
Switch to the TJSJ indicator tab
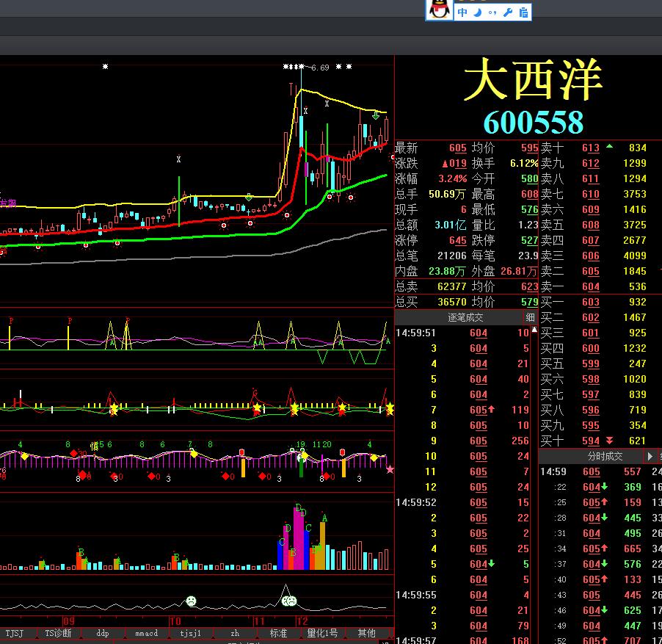pyautogui.click(x=15, y=633)
